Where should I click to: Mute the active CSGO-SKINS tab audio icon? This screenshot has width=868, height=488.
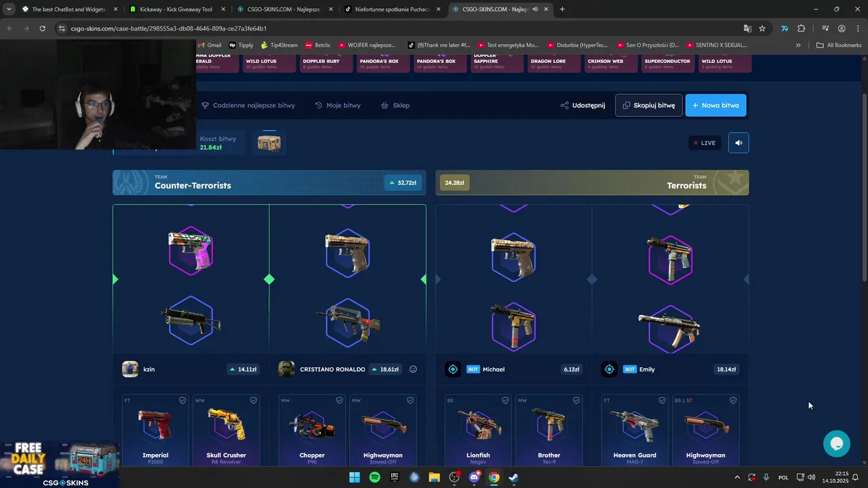pyautogui.click(x=535, y=9)
